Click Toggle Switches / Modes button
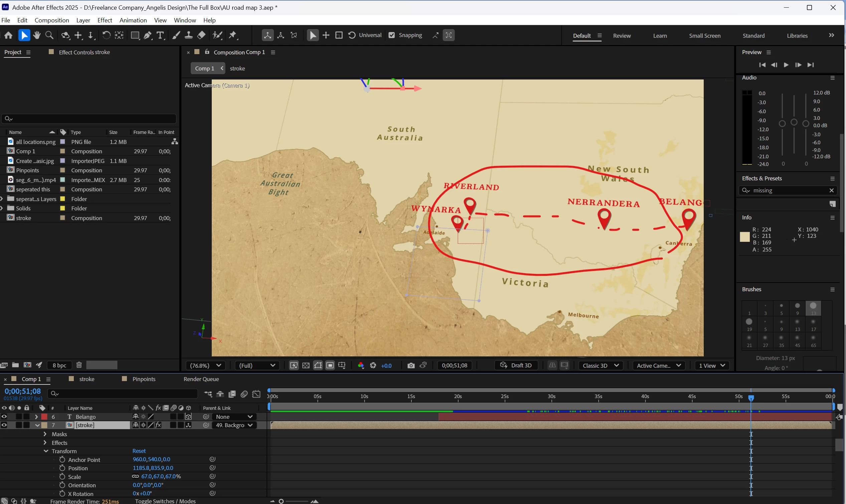Screen dimensions: 846x504 pyautogui.click(x=165, y=501)
